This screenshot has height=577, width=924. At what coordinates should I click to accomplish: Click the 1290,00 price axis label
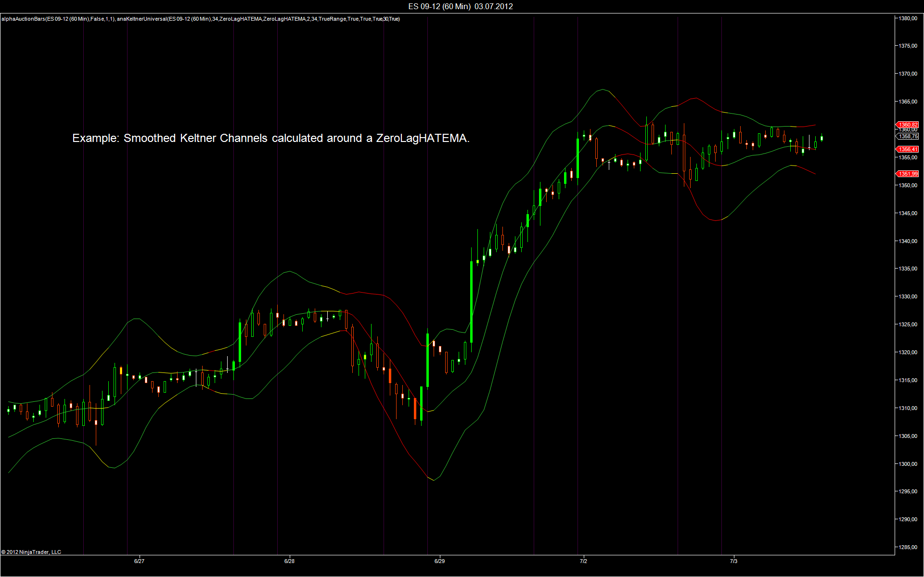click(908, 519)
